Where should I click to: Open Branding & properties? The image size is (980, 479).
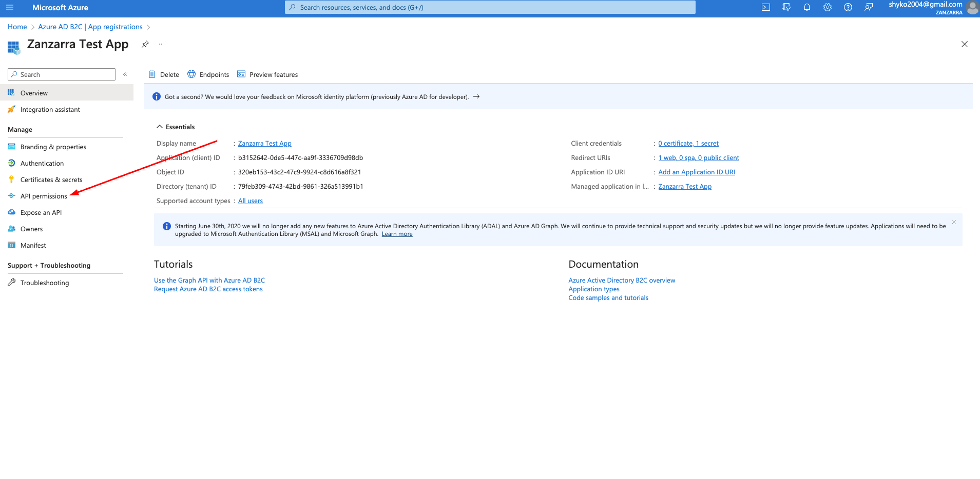click(53, 147)
